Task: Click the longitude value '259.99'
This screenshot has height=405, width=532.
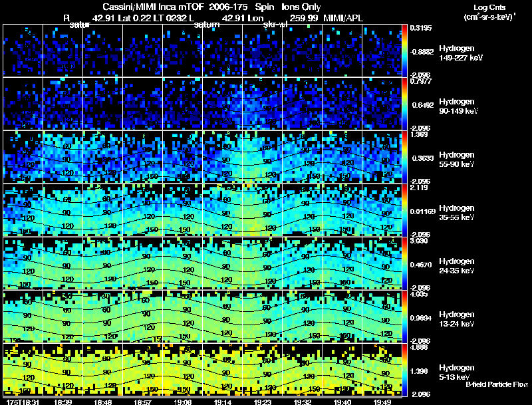Action: 304,18
